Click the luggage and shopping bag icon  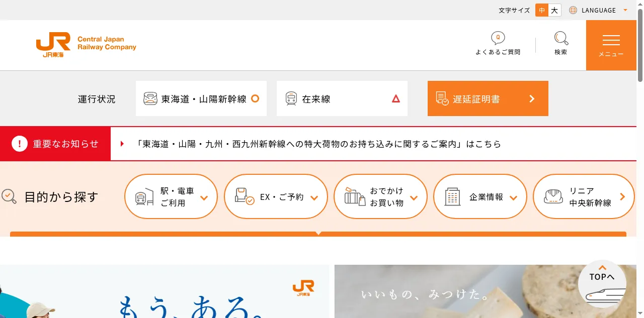click(x=355, y=196)
